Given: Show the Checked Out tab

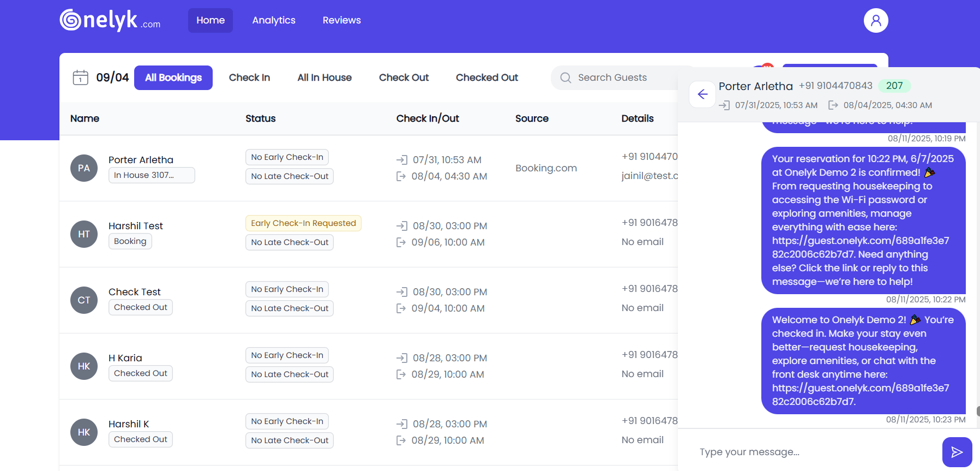Looking at the screenshot, I should pyautogui.click(x=486, y=77).
